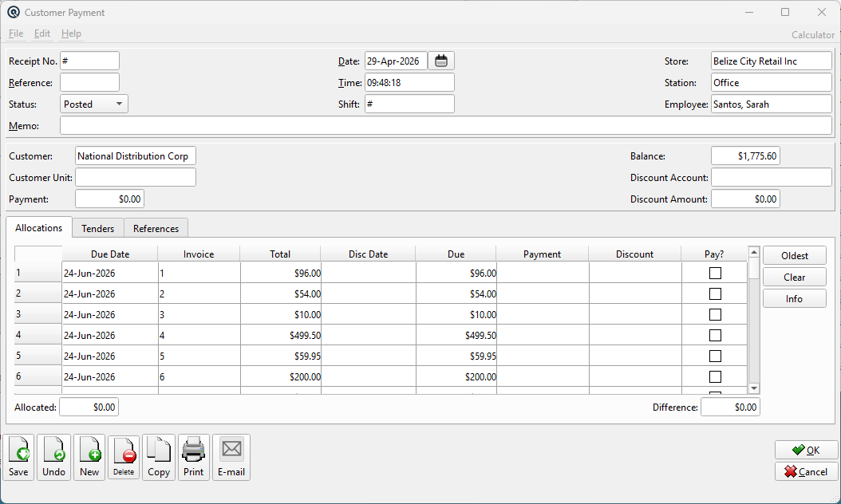Switch to the References tab
The width and height of the screenshot is (841, 504).
click(x=156, y=228)
